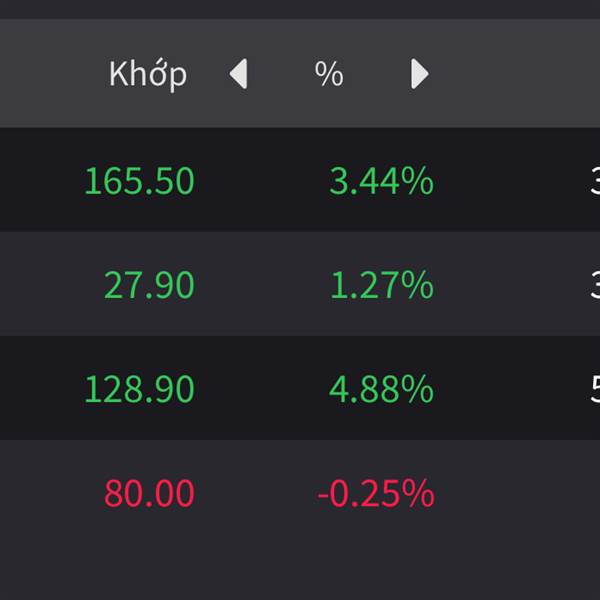
Task: Click the cut-off value right of 1.27%
Action: [x=594, y=285]
